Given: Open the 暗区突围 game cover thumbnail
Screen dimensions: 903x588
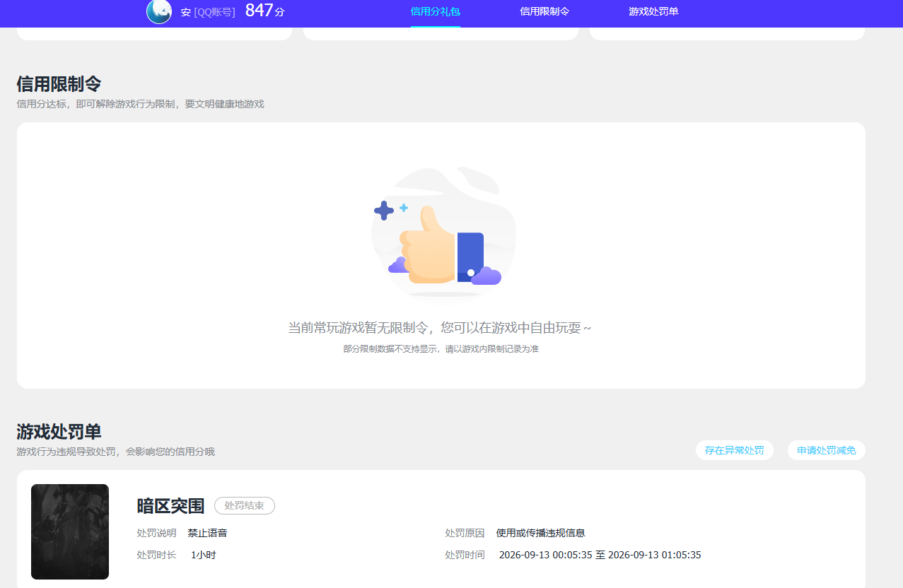Looking at the screenshot, I should [x=70, y=531].
